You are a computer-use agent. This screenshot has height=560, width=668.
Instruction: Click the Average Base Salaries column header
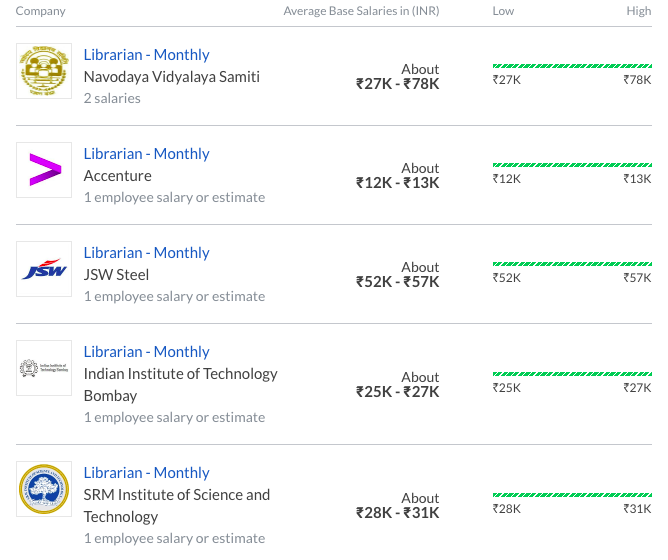pos(361,11)
